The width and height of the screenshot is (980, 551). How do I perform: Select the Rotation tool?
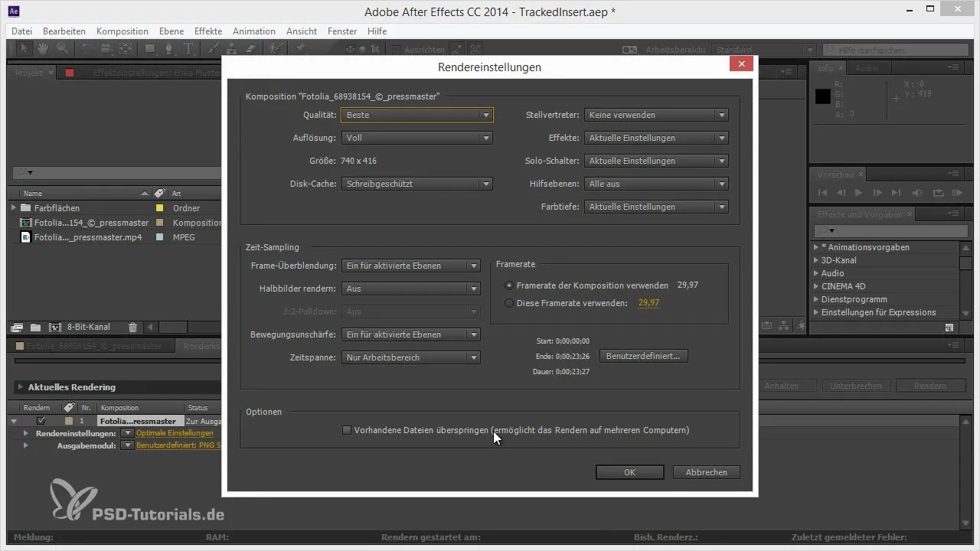point(87,48)
